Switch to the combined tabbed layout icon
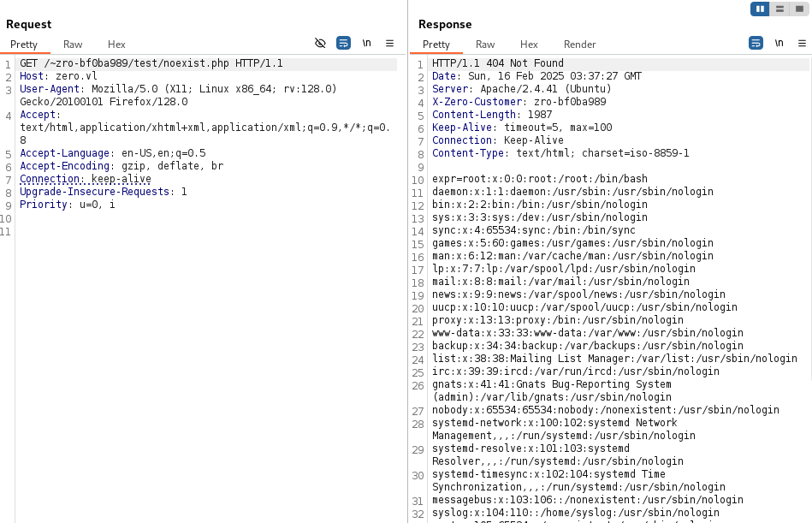 click(799, 9)
